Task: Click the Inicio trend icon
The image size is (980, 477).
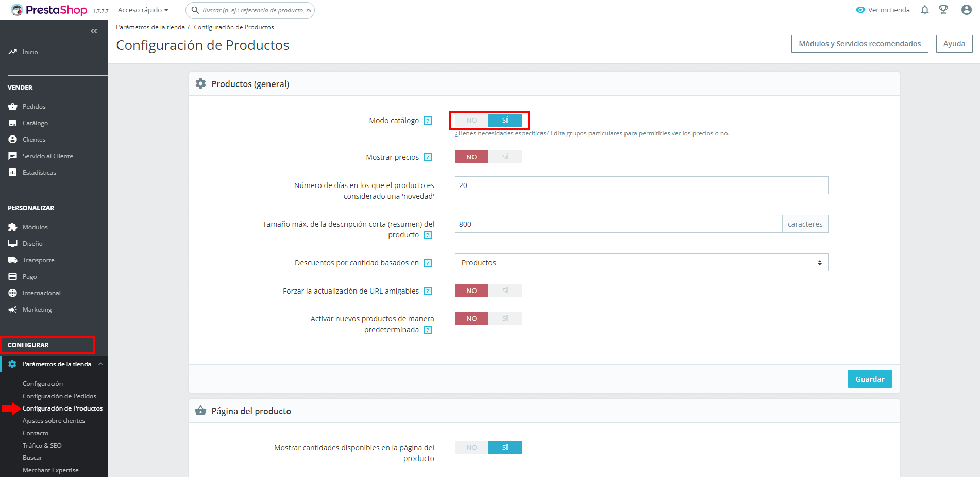Action: click(12, 52)
